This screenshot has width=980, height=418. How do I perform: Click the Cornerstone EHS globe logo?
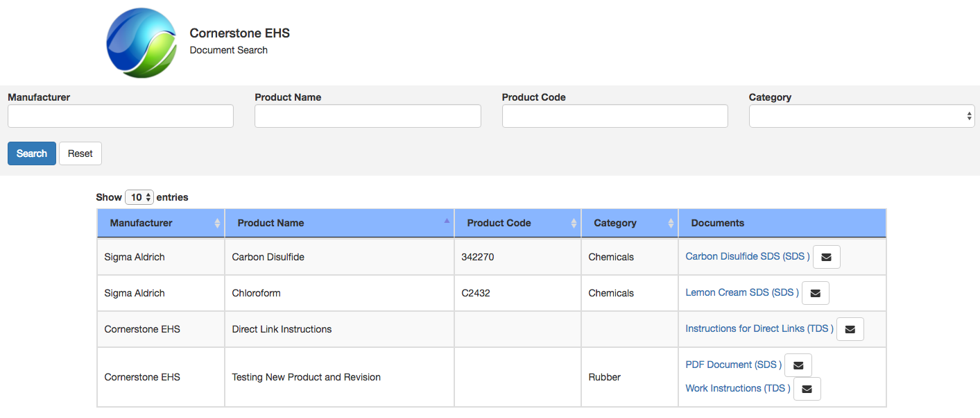141,43
